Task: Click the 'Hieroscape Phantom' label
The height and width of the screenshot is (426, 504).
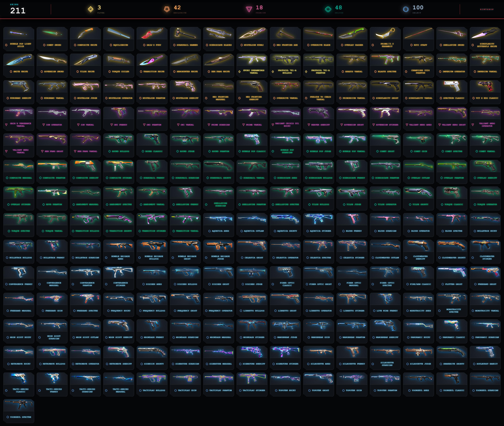Action: point(387,178)
